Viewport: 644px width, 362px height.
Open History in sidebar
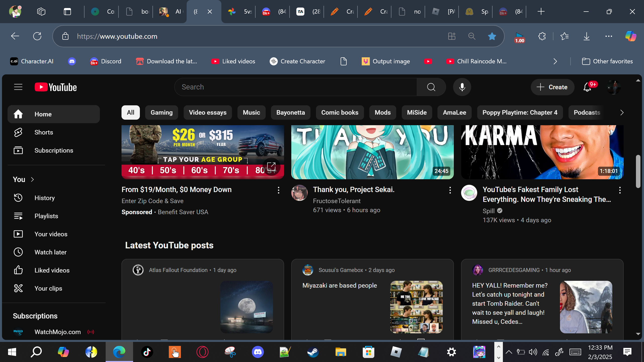[x=54, y=198]
